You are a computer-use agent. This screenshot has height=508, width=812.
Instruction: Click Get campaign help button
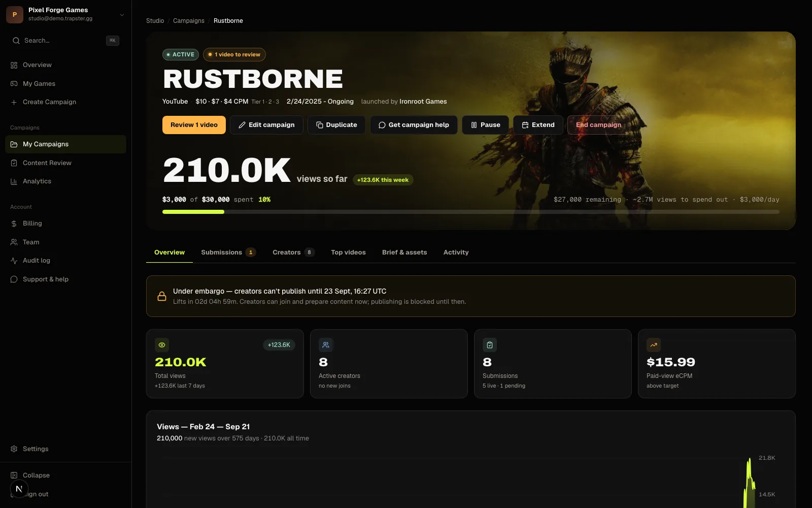[x=414, y=125]
